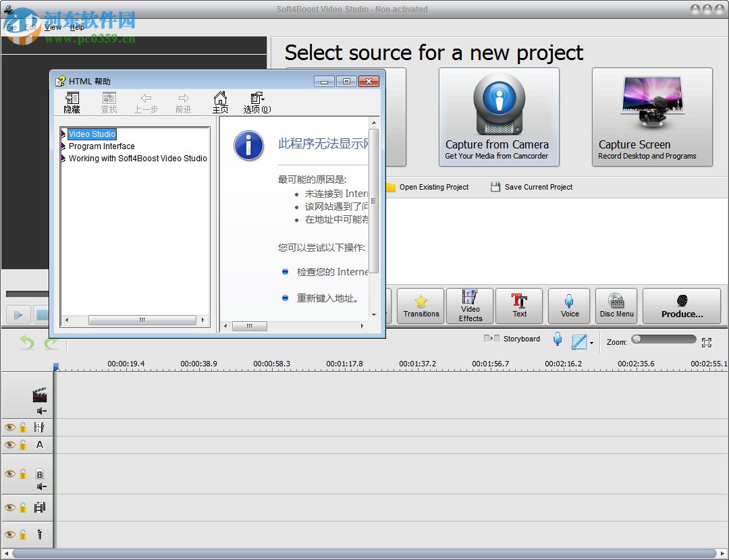Open the dropdown next to the pencil icon
This screenshot has width=729, height=560.
[591, 343]
